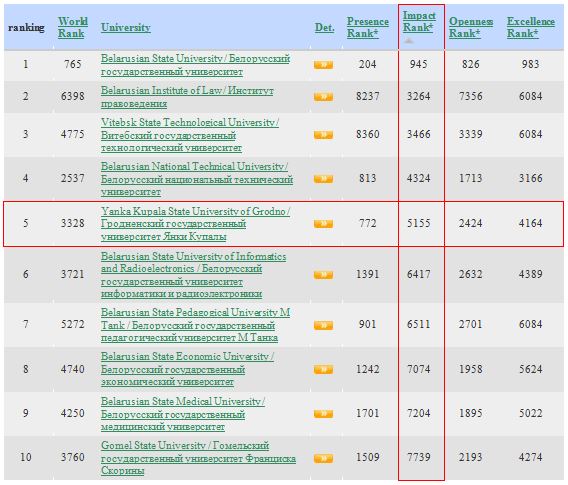
Task: Open Belarusian State Medical University link
Action: coord(183,414)
